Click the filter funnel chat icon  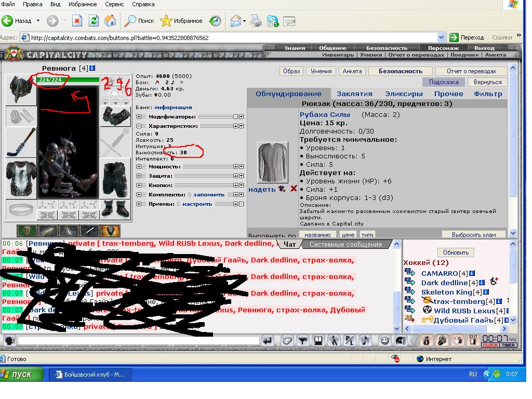303,341
